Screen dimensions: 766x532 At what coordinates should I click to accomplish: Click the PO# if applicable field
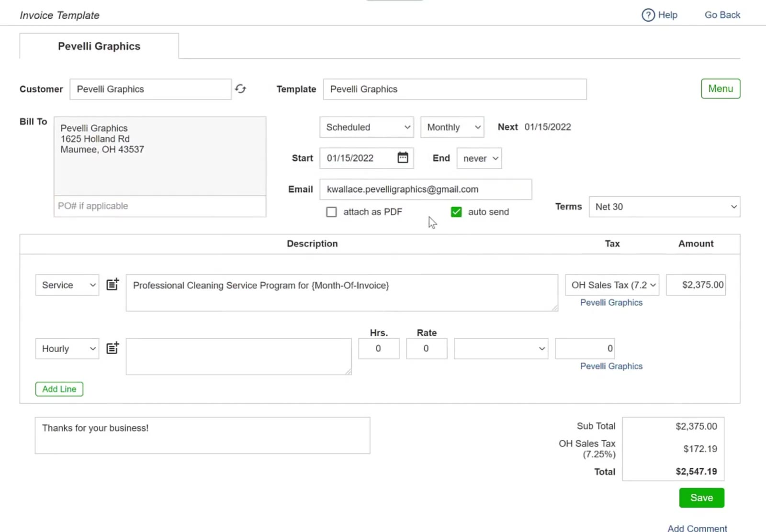coord(160,206)
